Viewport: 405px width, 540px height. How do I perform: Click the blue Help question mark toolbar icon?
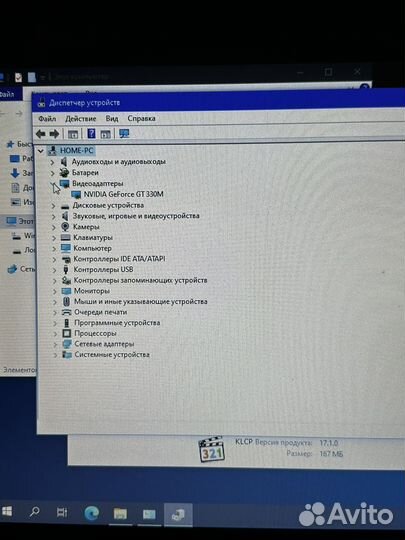pos(91,133)
